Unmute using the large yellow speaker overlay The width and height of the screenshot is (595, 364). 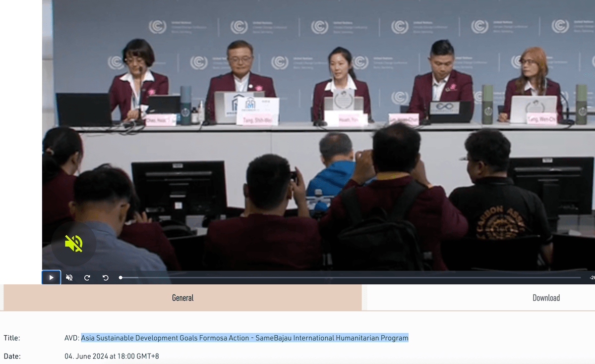74,244
